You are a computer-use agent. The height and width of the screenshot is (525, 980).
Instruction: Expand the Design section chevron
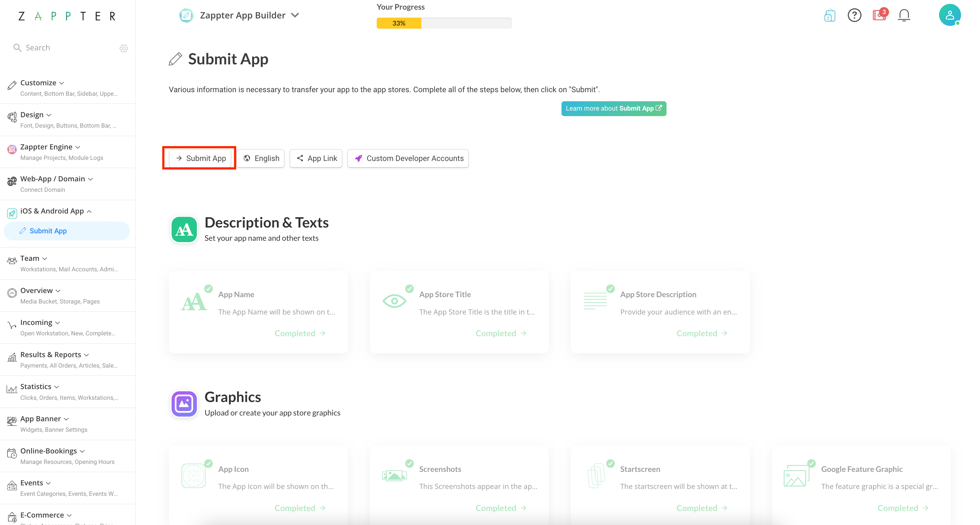[49, 115]
